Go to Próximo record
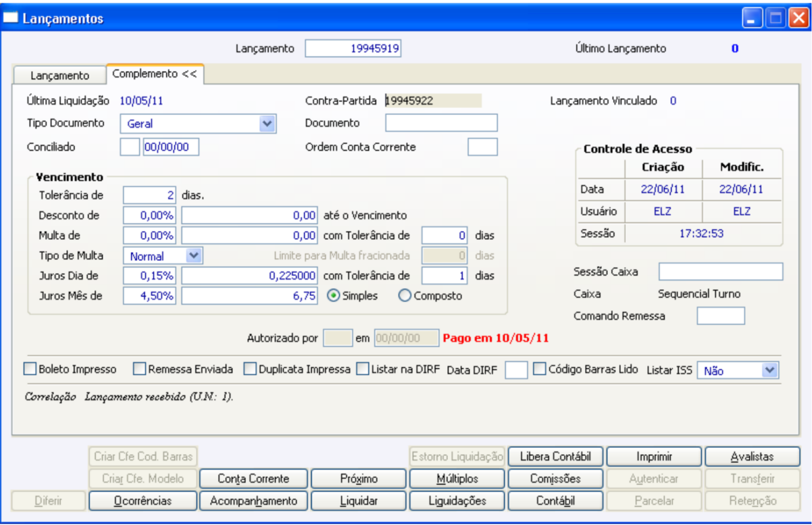 [359, 478]
